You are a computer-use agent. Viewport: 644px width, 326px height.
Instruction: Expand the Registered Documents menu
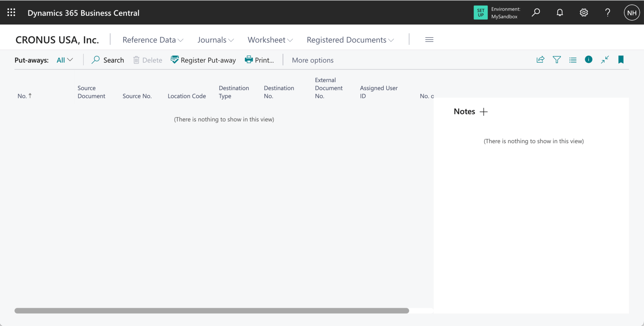[x=350, y=40]
